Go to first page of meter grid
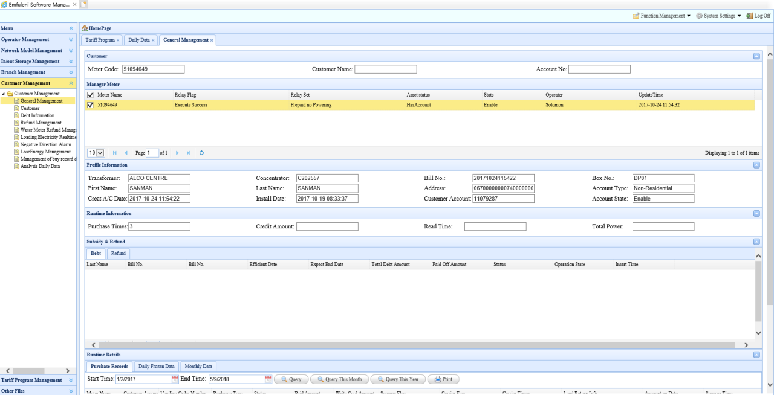Screen dimensions: 774x396 pos(115,153)
